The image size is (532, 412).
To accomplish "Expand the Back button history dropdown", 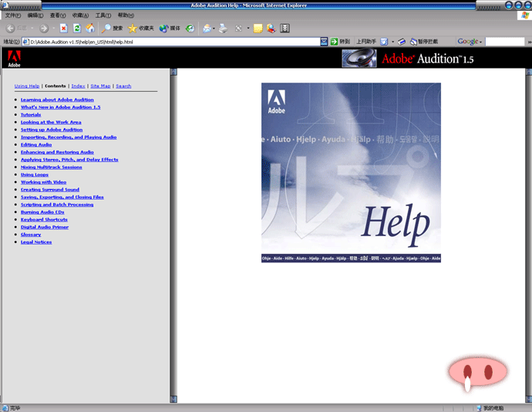I will pos(32,29).
